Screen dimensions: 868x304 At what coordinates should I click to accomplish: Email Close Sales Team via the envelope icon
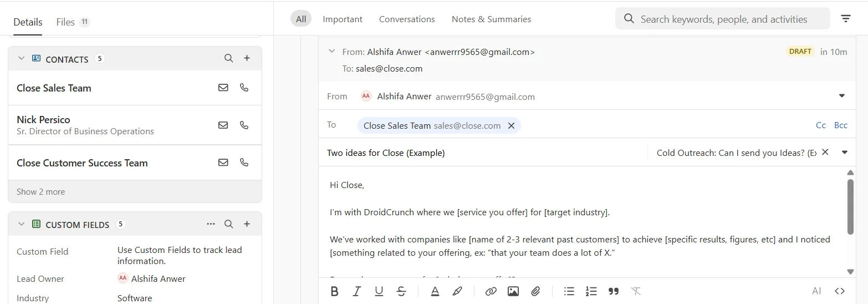[x=223, y=88]
